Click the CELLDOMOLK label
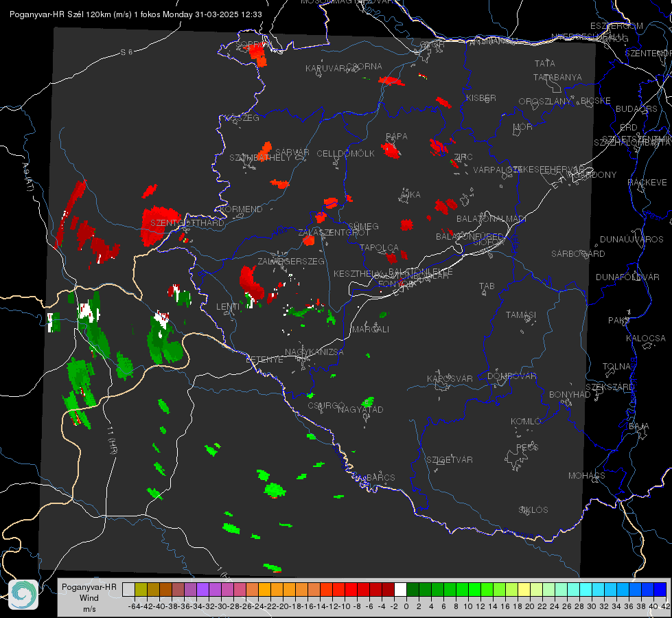 345,153
